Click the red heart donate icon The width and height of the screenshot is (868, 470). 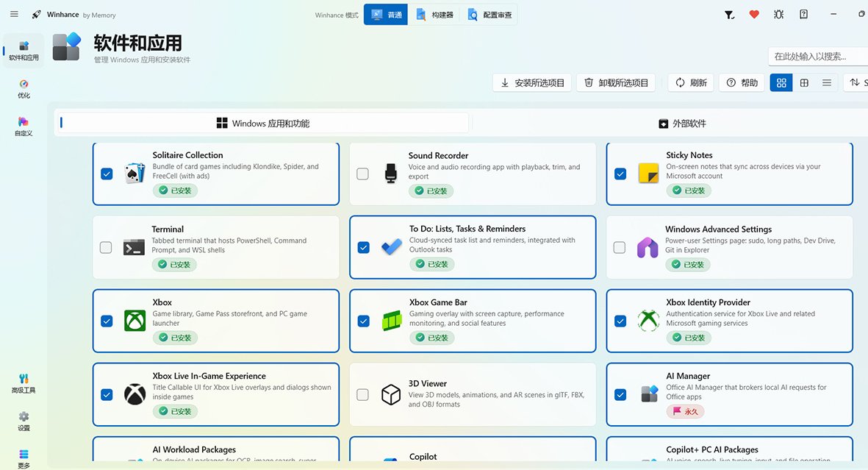pos(754,15)
